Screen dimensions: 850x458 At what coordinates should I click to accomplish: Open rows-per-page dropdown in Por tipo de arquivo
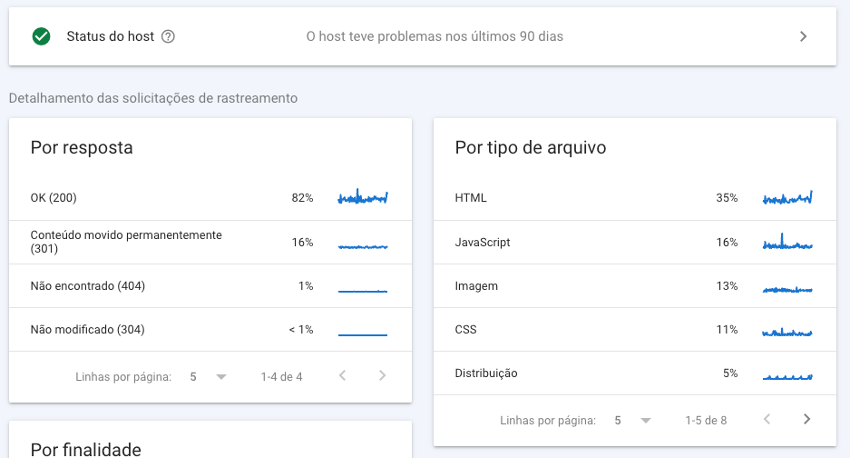point(632,420)
